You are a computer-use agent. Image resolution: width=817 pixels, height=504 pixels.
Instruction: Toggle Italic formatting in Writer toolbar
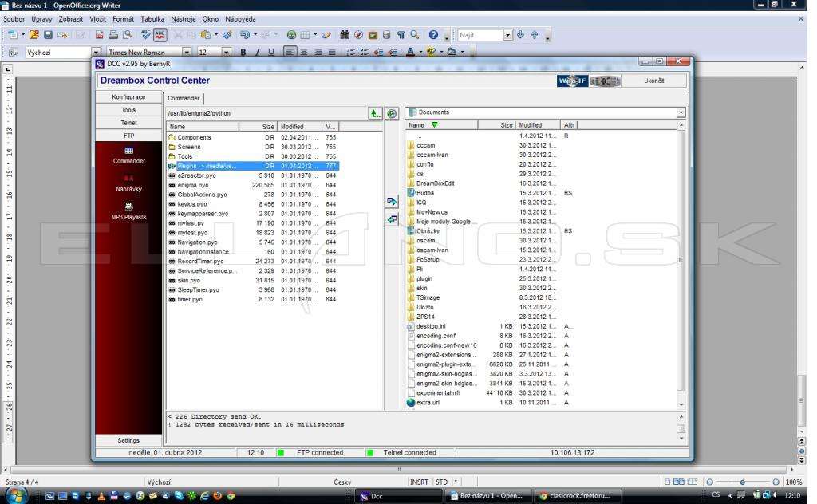coord(257,52)
